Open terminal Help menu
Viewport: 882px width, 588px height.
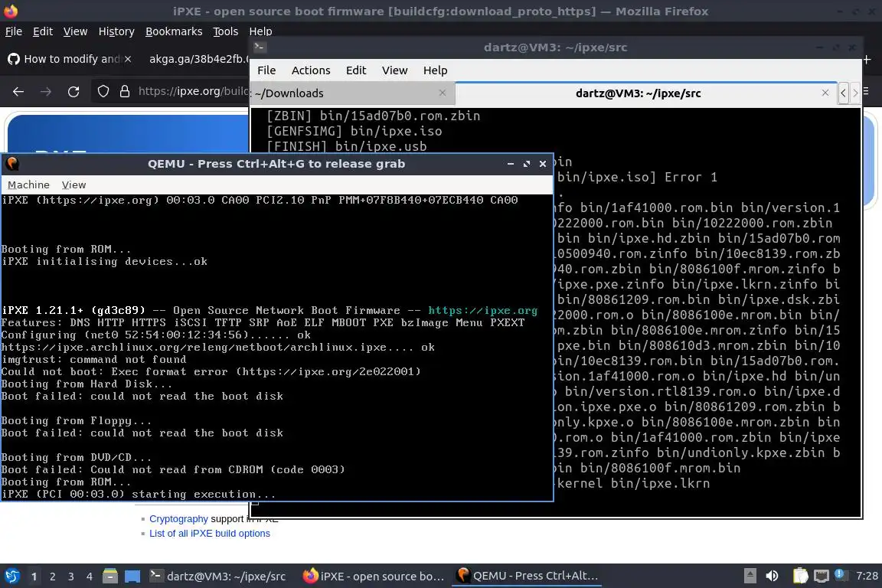[x=436, y=70]
